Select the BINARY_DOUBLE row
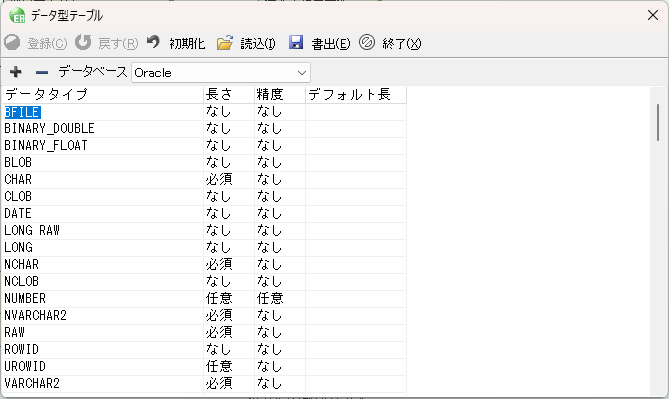Image resolution: width=669 pixels, height=399 pixels. [x=102, y=129]
